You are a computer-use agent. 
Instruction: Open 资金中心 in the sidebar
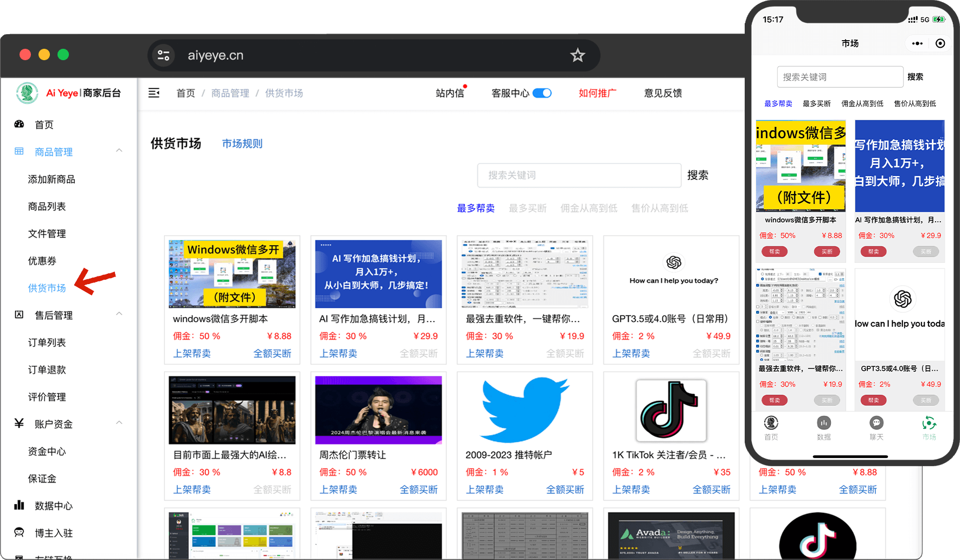(x=47, y=451)
